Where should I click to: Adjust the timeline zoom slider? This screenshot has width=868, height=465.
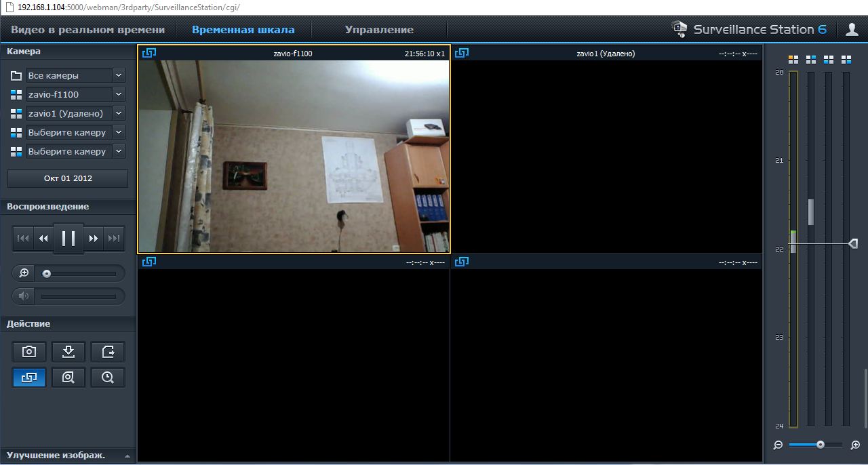coord(816,445)
